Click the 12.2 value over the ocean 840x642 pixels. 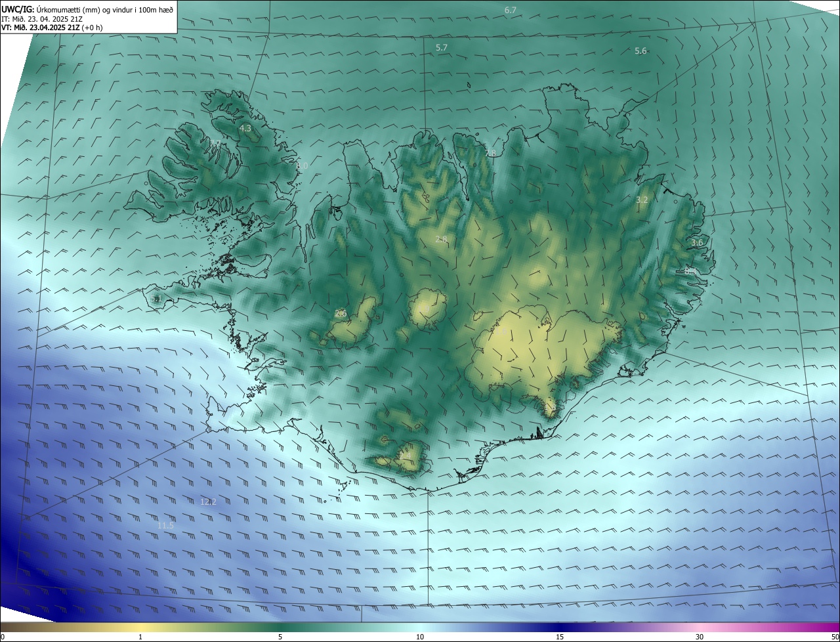click(x=208, y=502)
